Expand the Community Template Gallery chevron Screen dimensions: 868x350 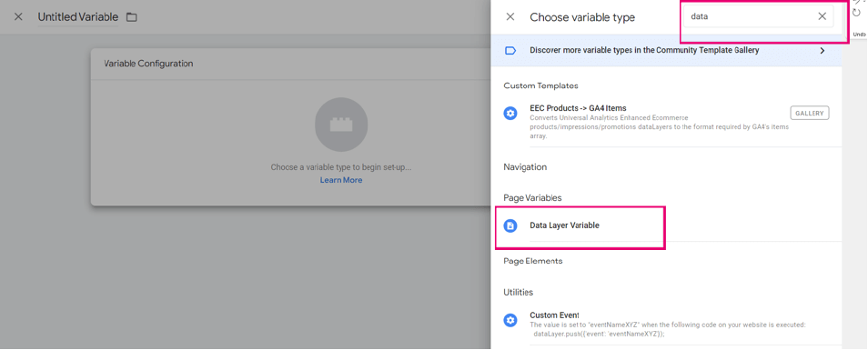(x=823, y=50)
